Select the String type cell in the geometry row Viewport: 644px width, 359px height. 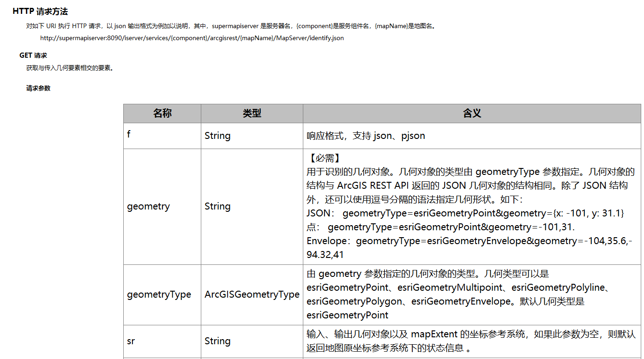[x=252, y=206]
